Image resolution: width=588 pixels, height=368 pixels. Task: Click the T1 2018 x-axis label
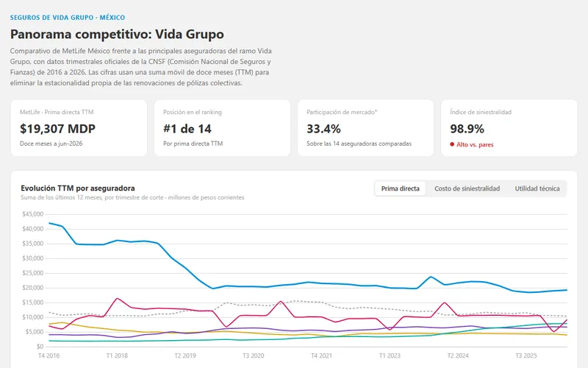pyautogui.click(x=117, y=355)
